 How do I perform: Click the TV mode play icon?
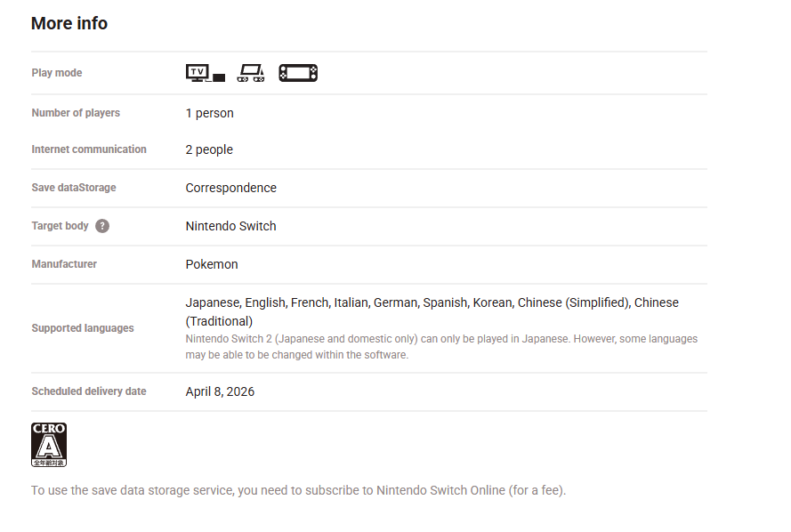tap(206, 73)
